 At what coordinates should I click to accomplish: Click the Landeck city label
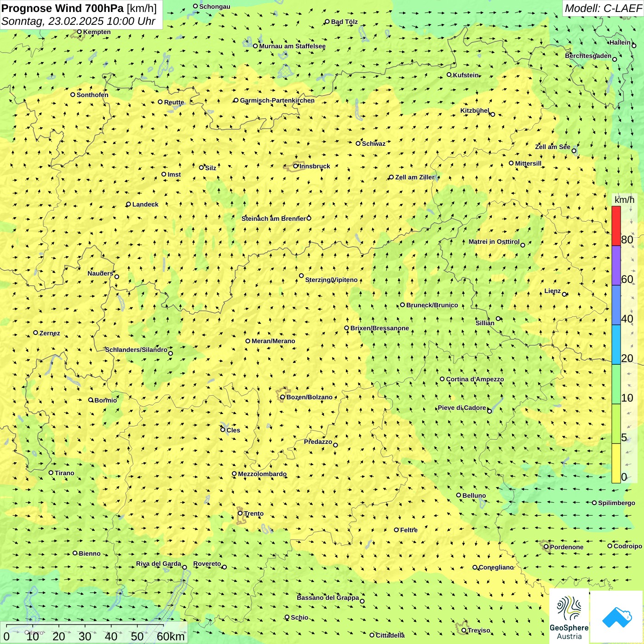coord(145,204)
